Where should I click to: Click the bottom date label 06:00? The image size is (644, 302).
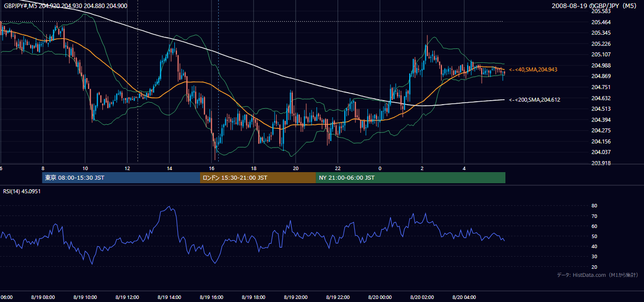point(6,297)
